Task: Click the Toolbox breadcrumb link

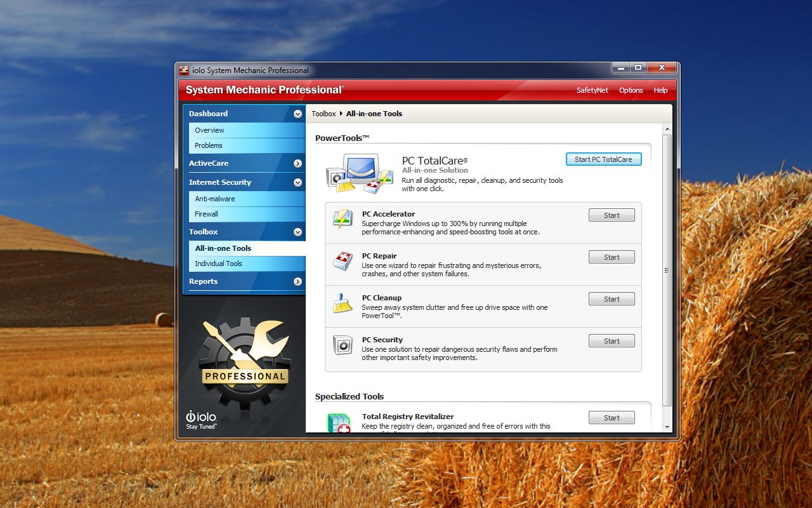Action: (x=324, y=114)
